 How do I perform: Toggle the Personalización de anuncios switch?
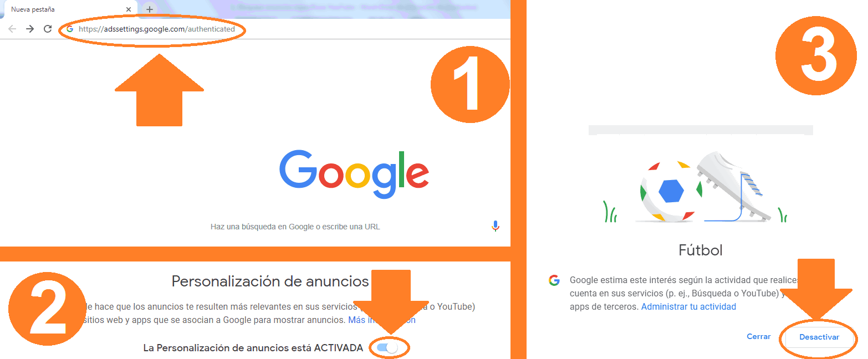pos(387,348)
